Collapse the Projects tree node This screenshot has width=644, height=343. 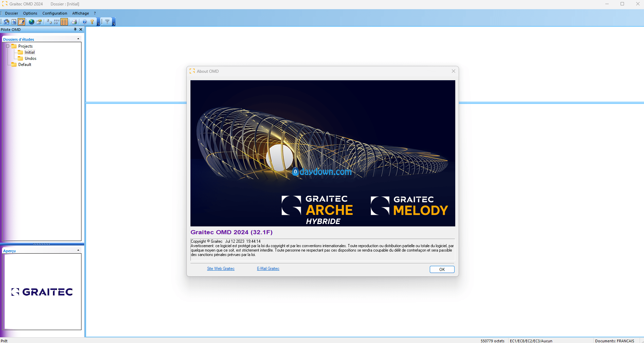[8, 46]
